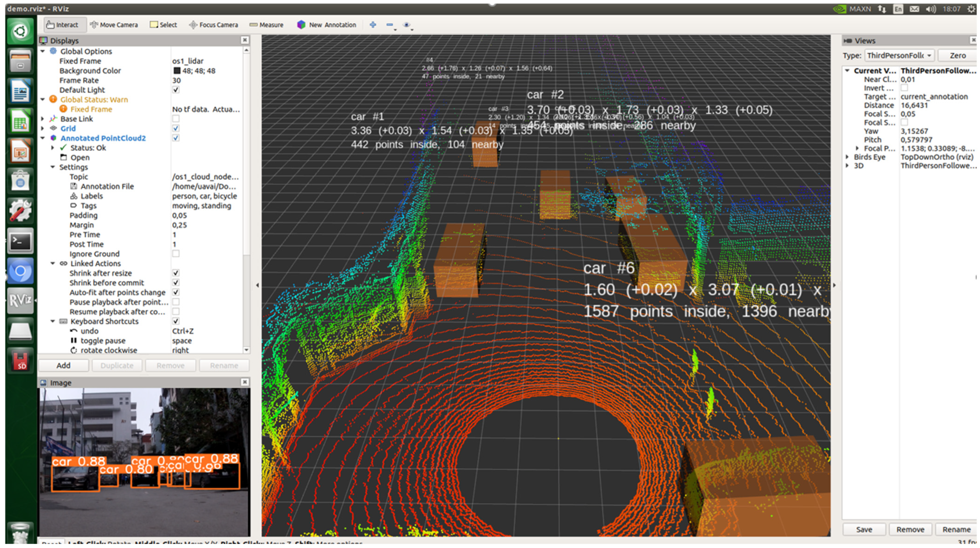Click the Focus Camera tool
The image size is (980, 548).
pos(213,25)
